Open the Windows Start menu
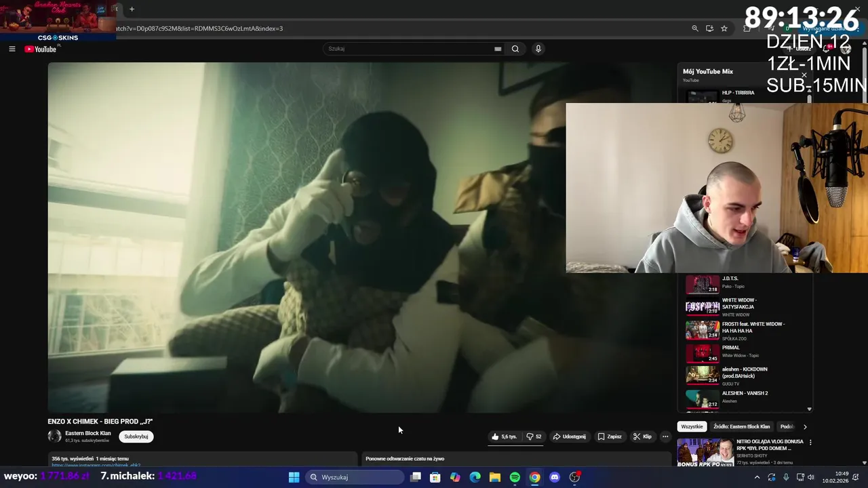This screenshot has height=488, width=868. point(294,477)
